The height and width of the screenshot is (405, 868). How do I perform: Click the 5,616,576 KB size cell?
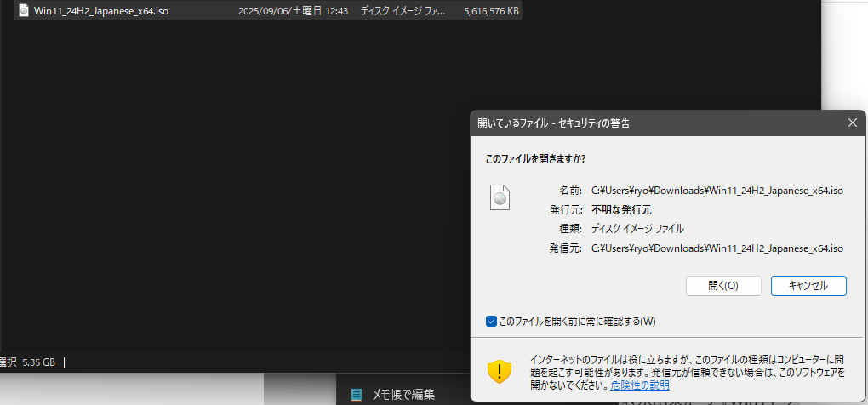pos(492,10)
